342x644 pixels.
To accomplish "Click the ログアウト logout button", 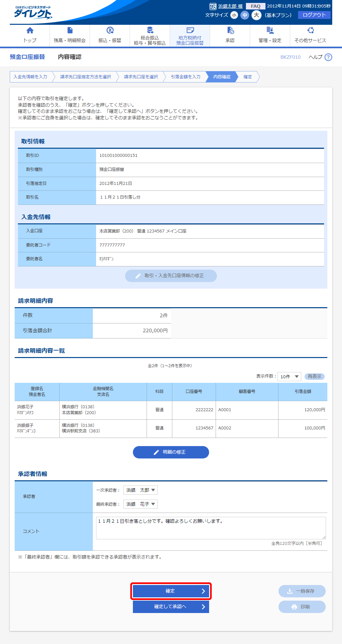I will coord(314,15).
